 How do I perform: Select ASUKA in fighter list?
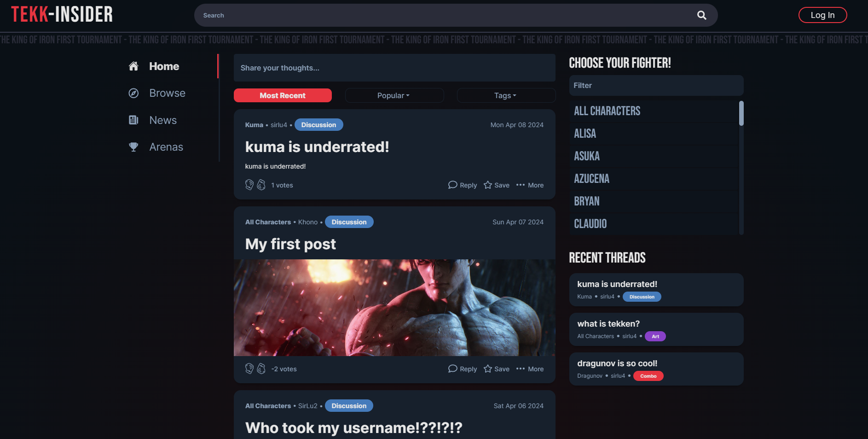point(653,156)
